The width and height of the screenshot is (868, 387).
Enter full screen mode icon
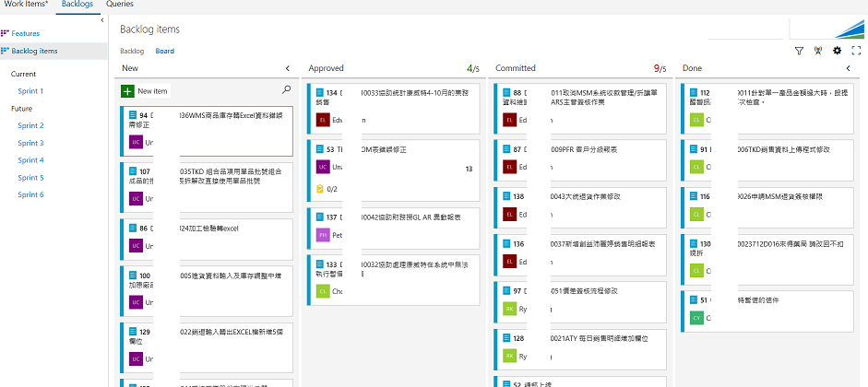(856, 51)
